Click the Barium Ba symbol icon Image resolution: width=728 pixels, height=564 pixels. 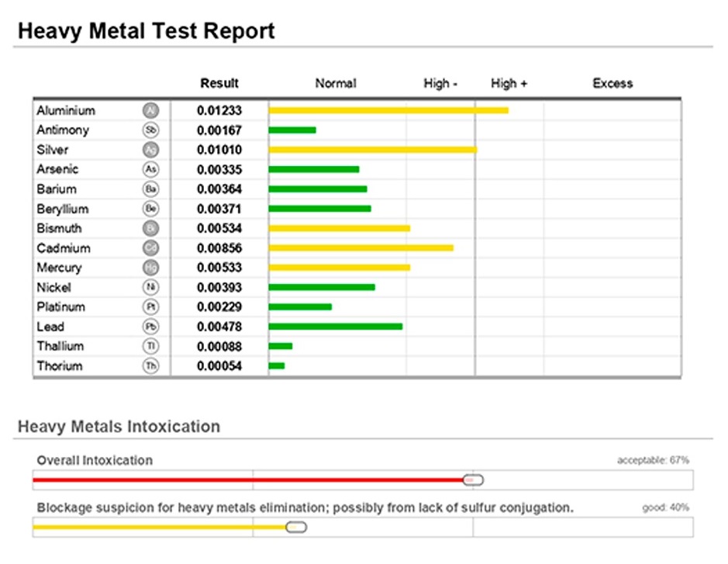coord(150,189)
